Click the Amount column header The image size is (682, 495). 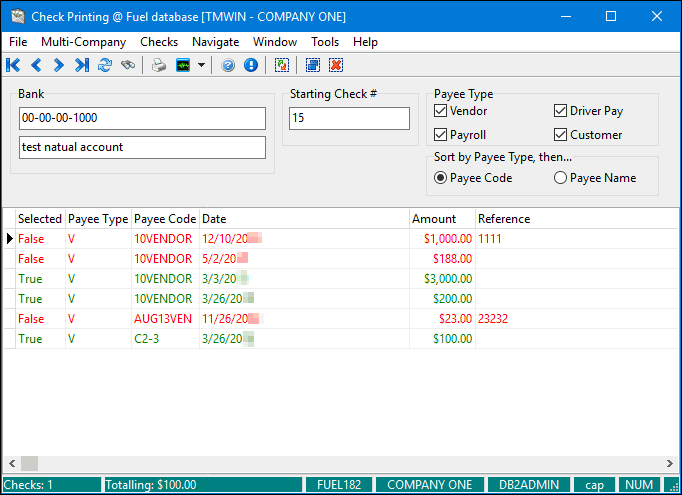[x=433, y=219]
